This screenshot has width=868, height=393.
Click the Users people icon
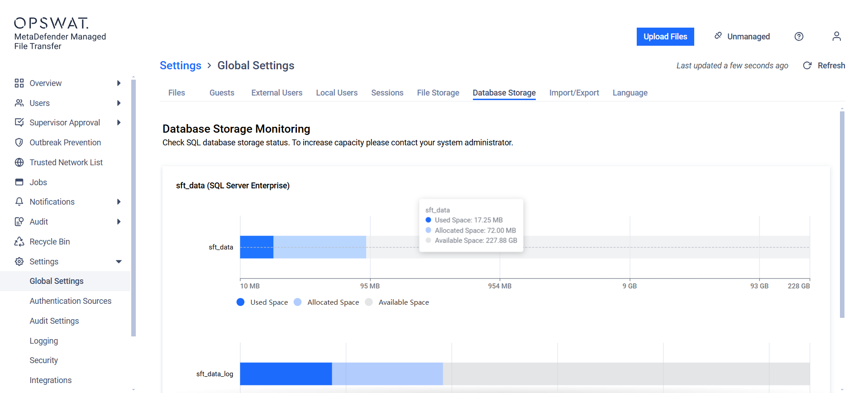[x=19, y=103]
